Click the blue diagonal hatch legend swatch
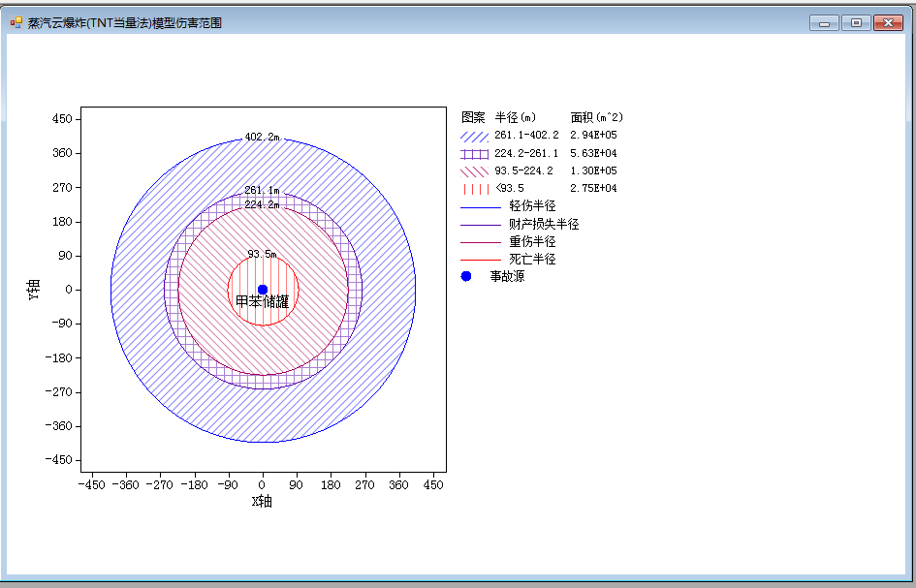This screenshot has height=588, width=916. pyautogui.click(x=474, y=136)
